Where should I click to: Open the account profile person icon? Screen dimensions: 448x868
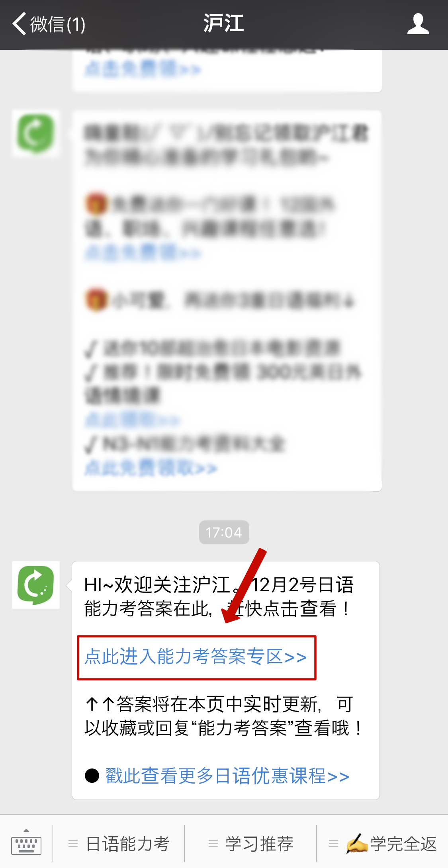click(418, 24)
